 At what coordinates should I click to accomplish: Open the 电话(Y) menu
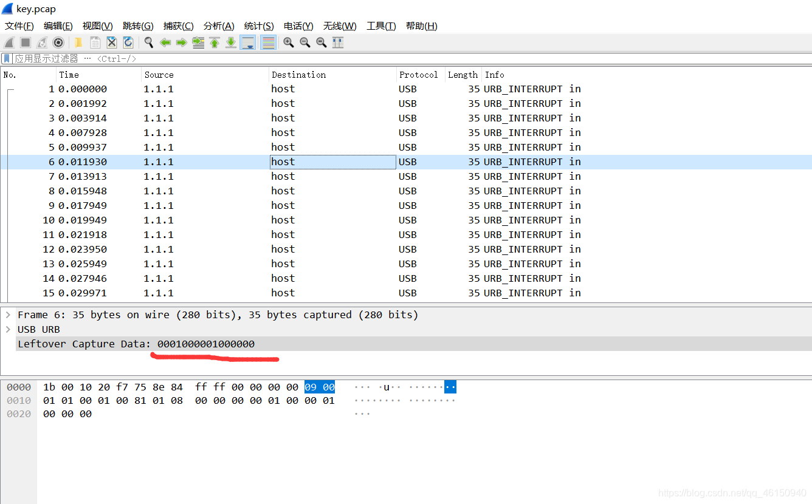pos(298,26)
